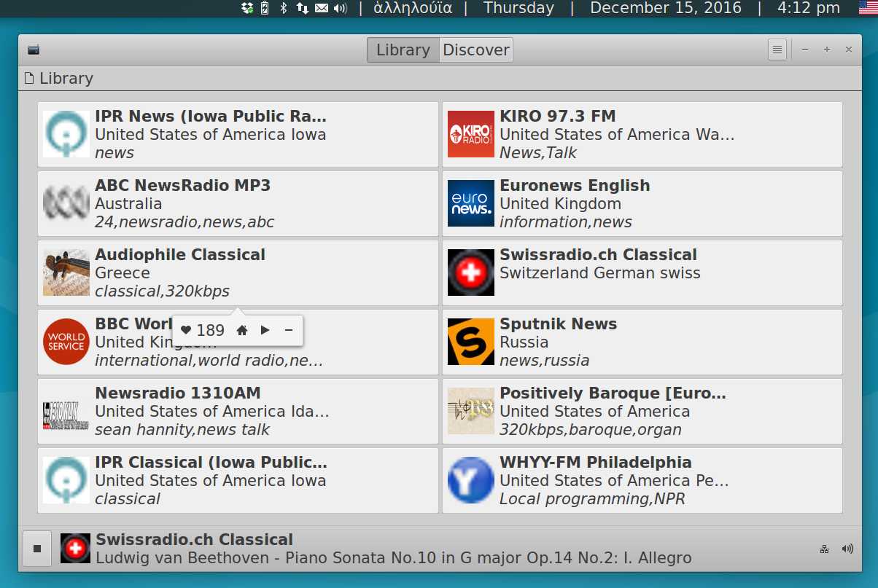
Task: Select WHYY-FM Philadelphia station title
Action: click(x=596, y=463)
